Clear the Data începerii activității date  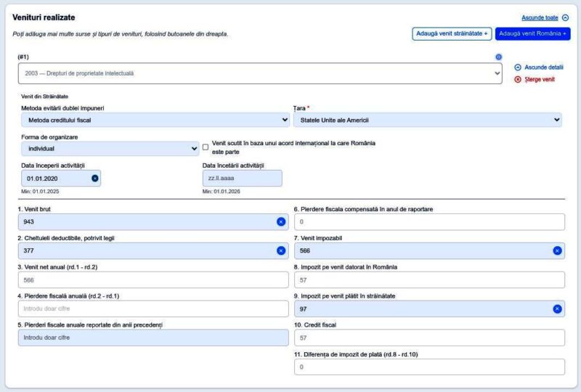point(95,178)
